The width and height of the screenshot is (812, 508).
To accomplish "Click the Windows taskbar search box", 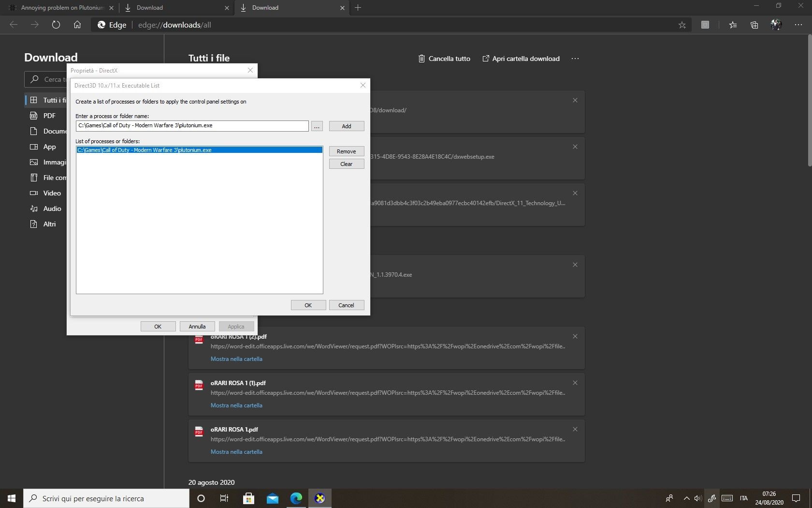I will coord(106,498).
